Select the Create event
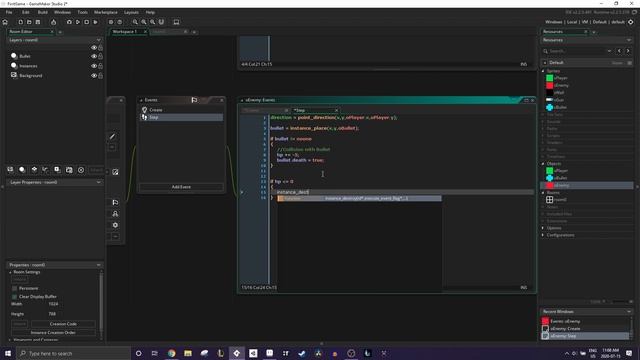Image resolution: width=640 pixels, height=360 pixels. 182,110
